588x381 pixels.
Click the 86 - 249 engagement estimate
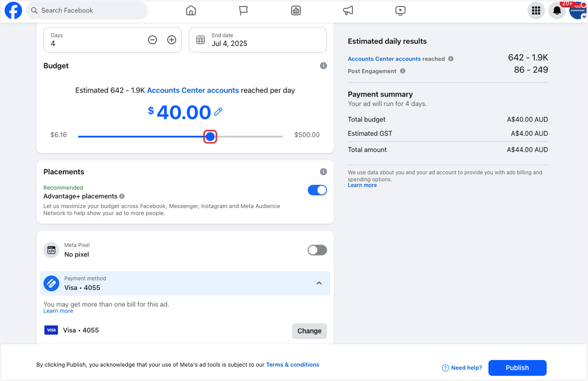click(531, 70)
